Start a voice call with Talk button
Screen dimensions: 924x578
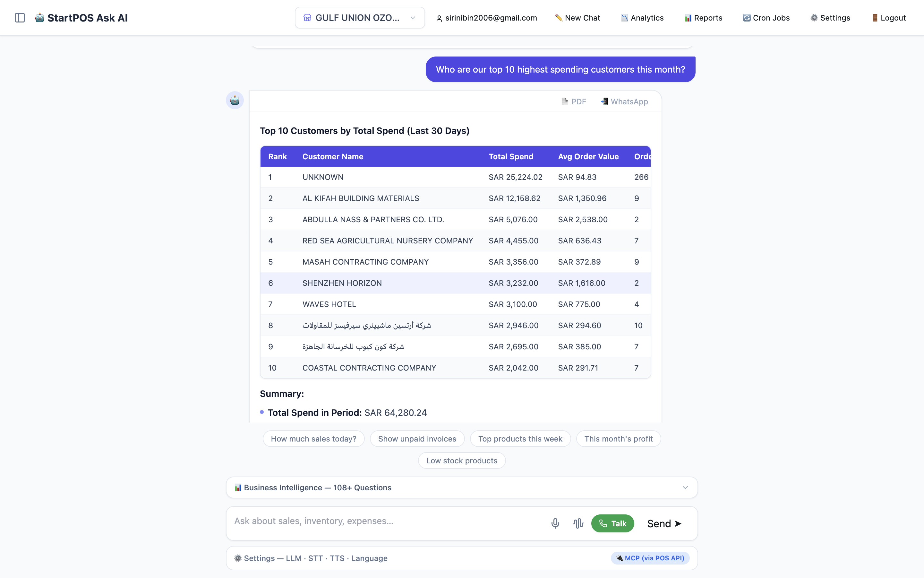612,523
